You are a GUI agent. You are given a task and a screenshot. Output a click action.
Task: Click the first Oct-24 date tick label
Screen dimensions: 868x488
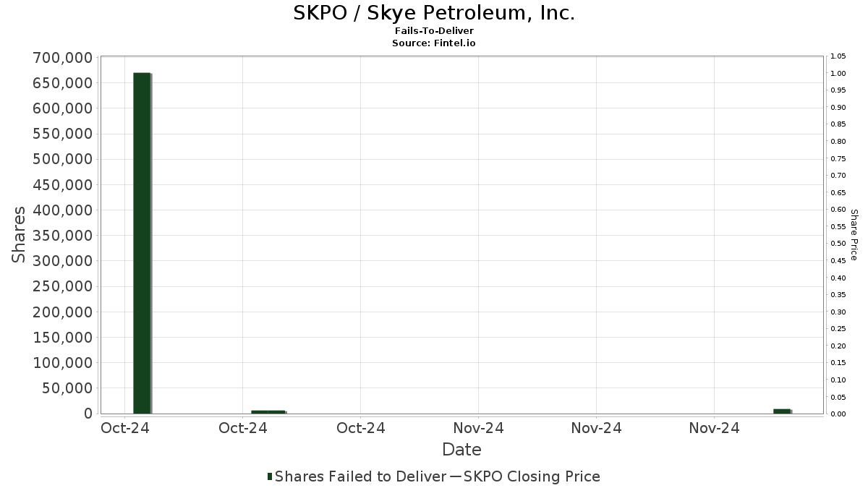coord(124,428)
